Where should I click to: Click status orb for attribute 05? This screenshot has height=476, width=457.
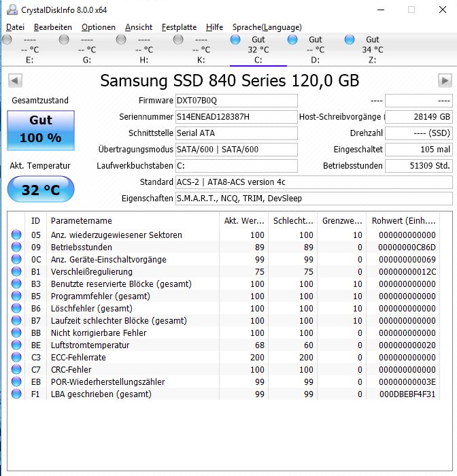point(16,235)
